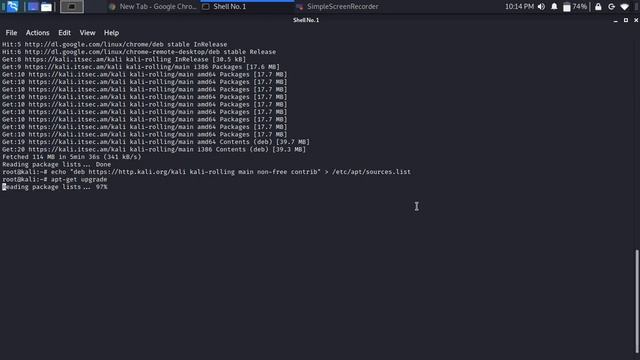
Task: Click the echo deb sources.list command line
Action: click(207, 172)
